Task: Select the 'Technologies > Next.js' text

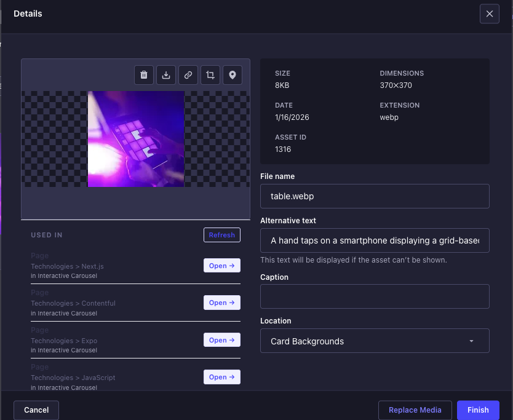Action: click(67, 266)
